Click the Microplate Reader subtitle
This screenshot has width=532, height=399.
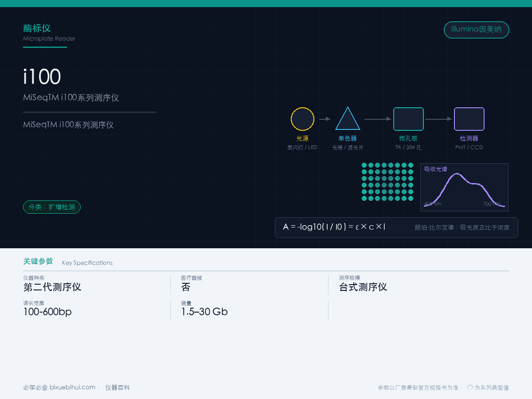click(x=49, y=39)
